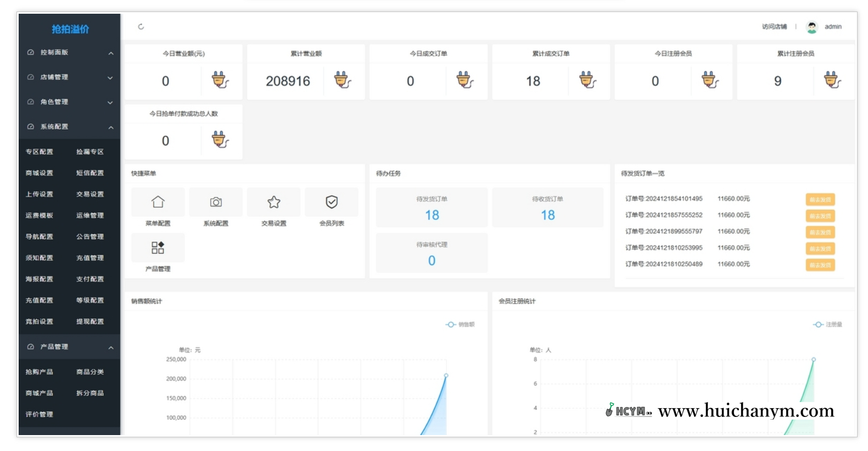Click the refresh icon in top bar
The width and height of the screenshot is (868, 451).
click(141, 26)
